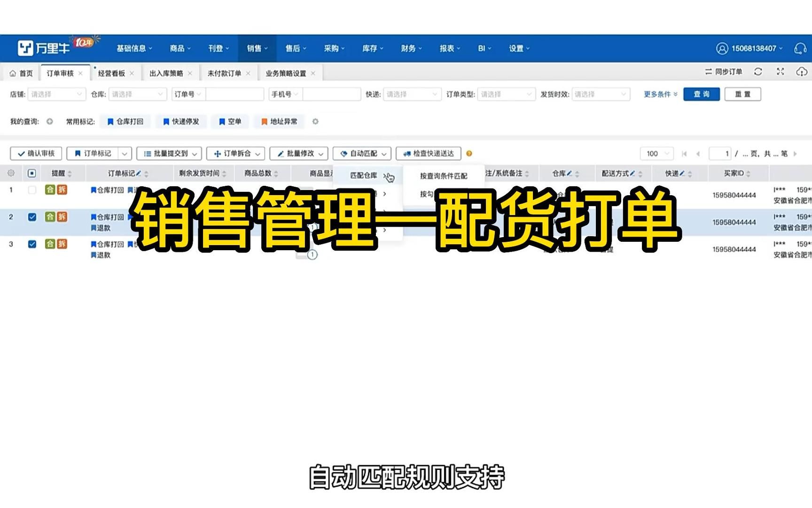
Task: Open the customer service headset icon
Action: [x=800, y=48]
